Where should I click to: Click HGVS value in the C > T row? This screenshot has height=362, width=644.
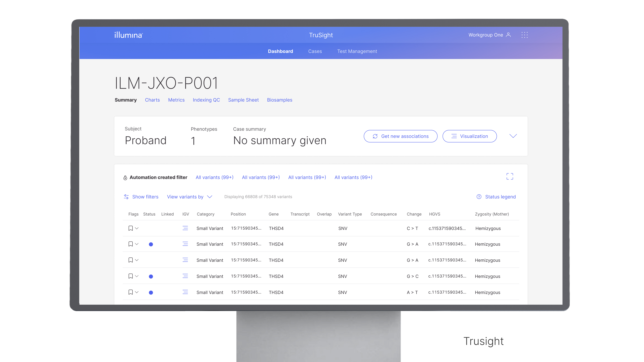pos(447,228)
